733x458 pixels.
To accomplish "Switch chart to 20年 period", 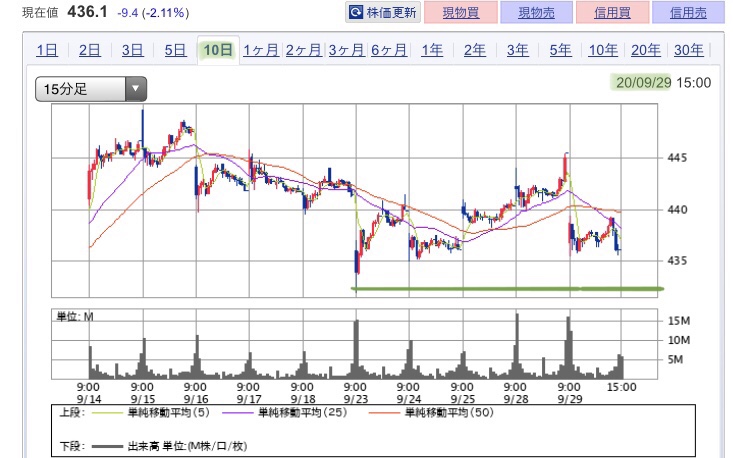I will pos(646,50).
